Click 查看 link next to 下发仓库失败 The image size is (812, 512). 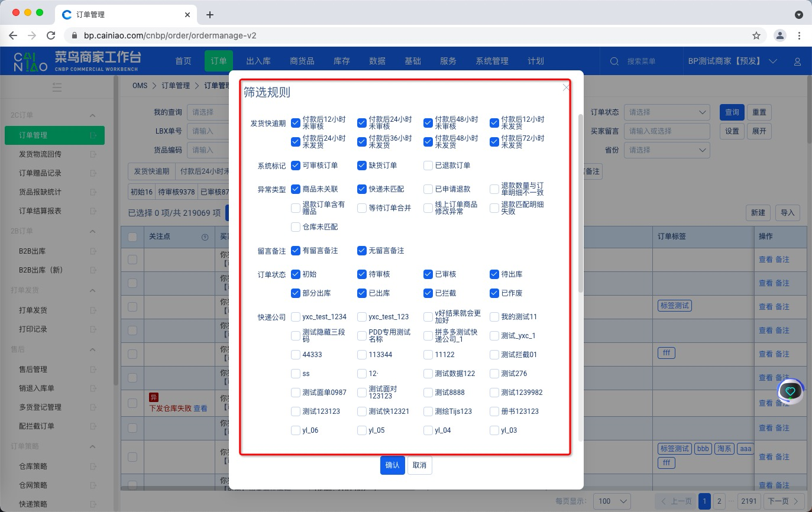(200, 409)
